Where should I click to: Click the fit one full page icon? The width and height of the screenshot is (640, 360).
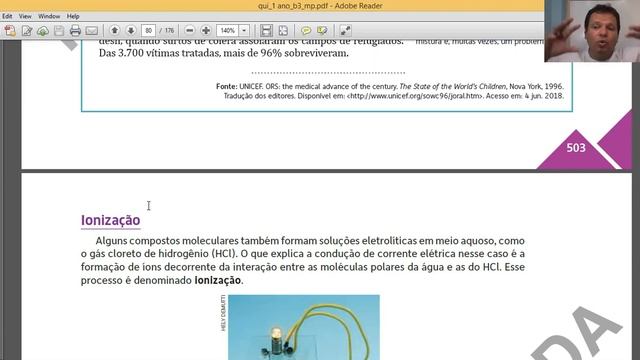pyautogui.click(x=283, y=31)
